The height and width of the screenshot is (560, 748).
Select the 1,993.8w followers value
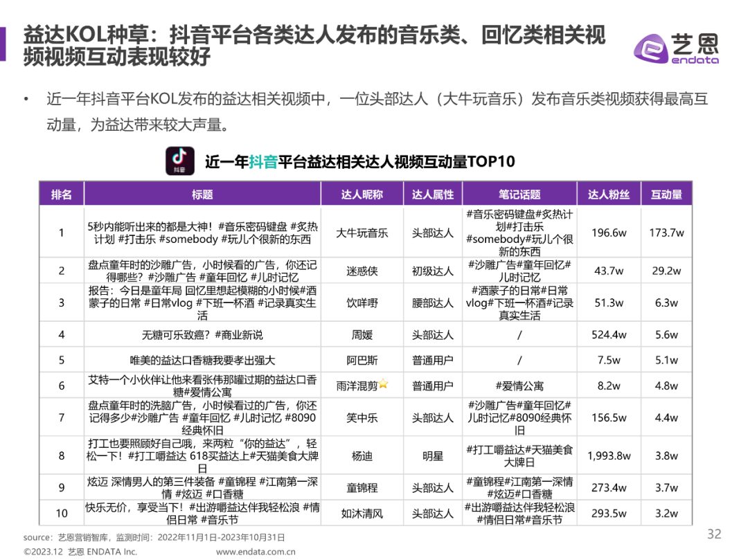[x=609, y=455]
